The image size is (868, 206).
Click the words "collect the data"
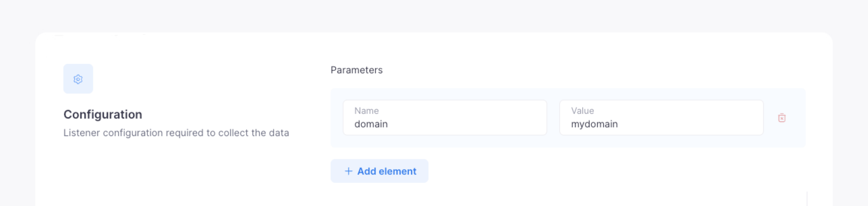(253, 133)
